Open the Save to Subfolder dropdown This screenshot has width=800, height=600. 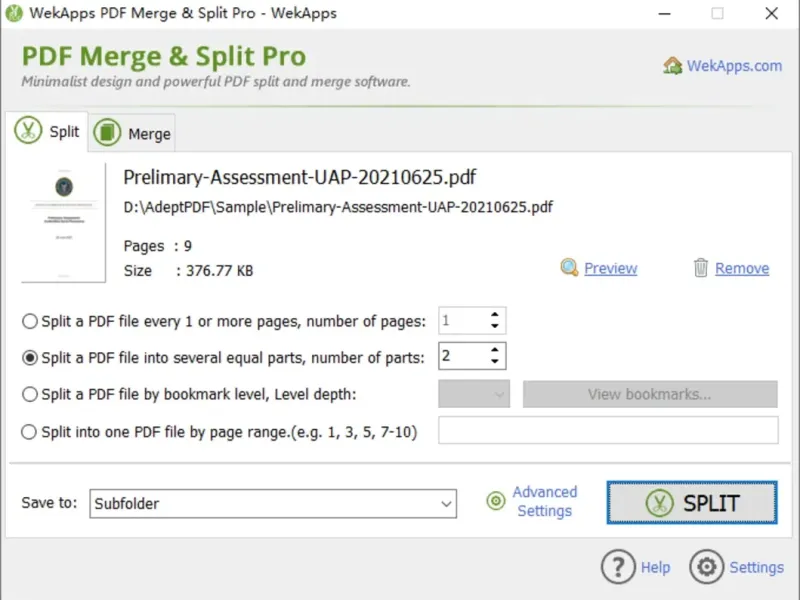(x=273, y=504)
